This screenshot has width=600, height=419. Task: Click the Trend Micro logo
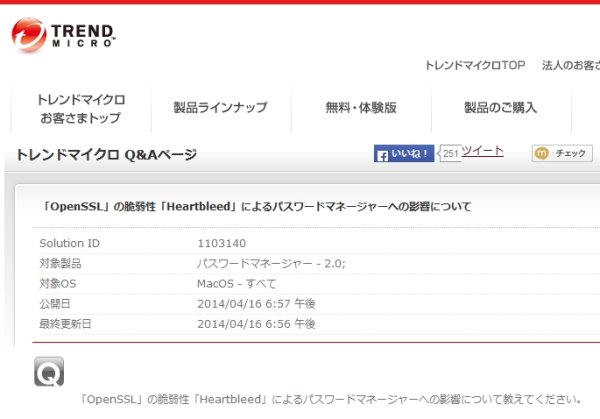61,32
